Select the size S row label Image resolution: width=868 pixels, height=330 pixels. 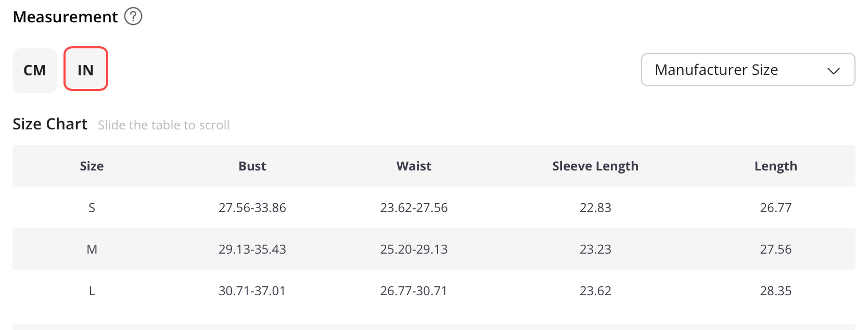coord(92,208)
